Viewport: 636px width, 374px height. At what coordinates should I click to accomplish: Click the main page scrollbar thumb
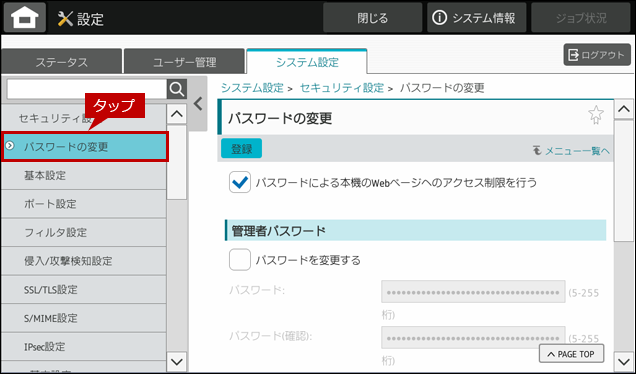click(624, 181)
